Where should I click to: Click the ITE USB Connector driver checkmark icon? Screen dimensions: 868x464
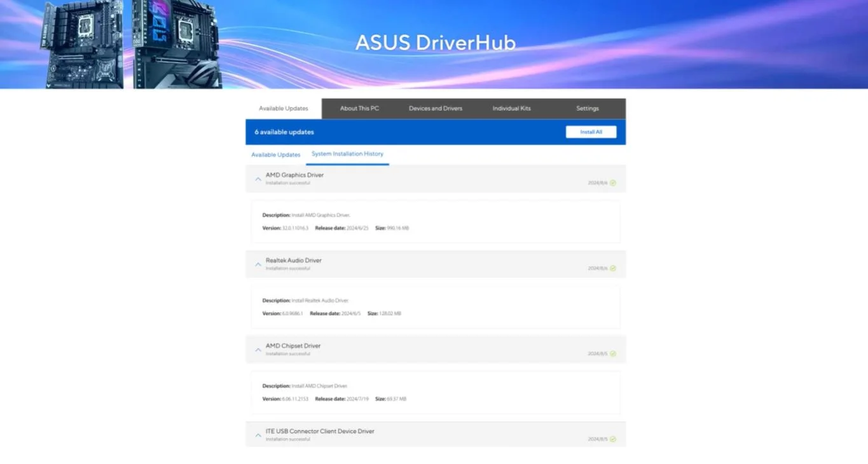pyautogui.click(x=613, y=439)
